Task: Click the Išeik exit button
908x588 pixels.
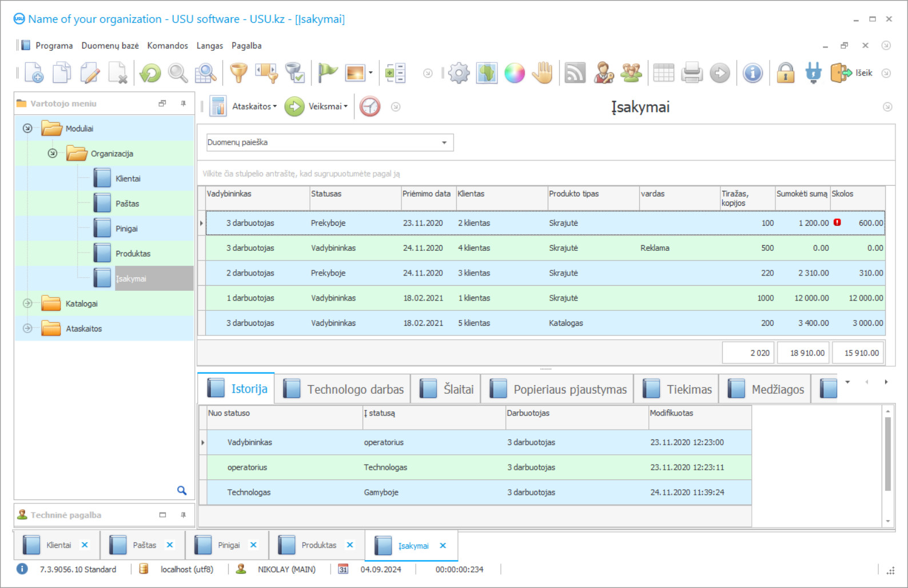Action: pyautogui.click(x=852, y=73)
